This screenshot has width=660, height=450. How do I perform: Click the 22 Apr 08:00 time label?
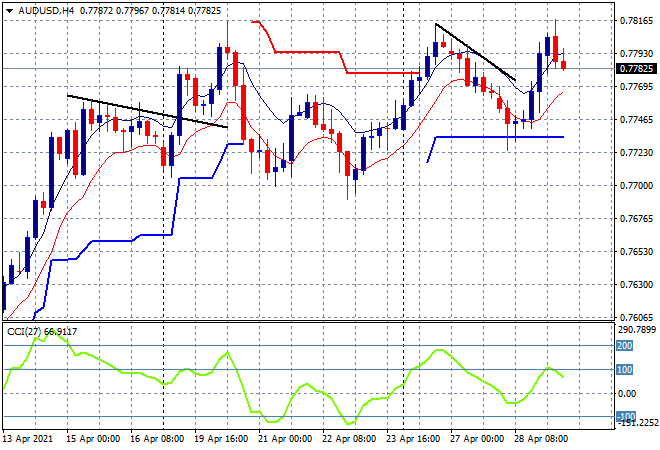coord(349,439)
